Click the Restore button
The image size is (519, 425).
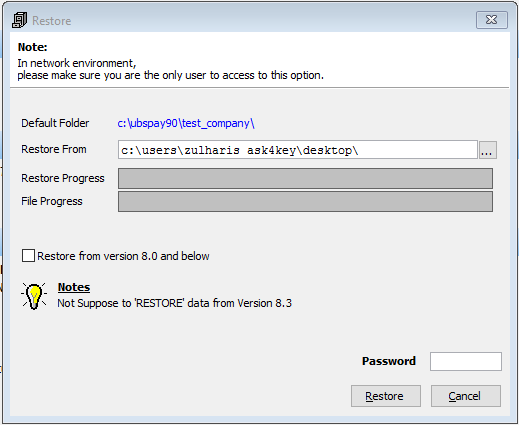click(x=386, y=396)
